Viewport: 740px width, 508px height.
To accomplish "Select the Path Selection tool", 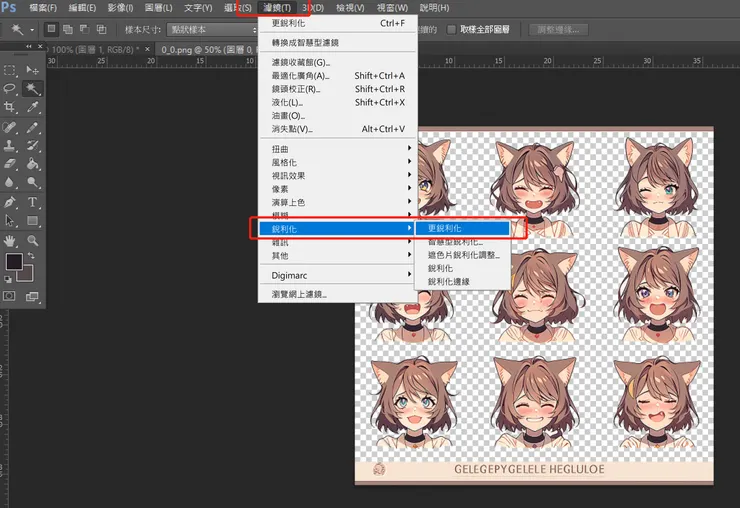I will tap(9, 220).
